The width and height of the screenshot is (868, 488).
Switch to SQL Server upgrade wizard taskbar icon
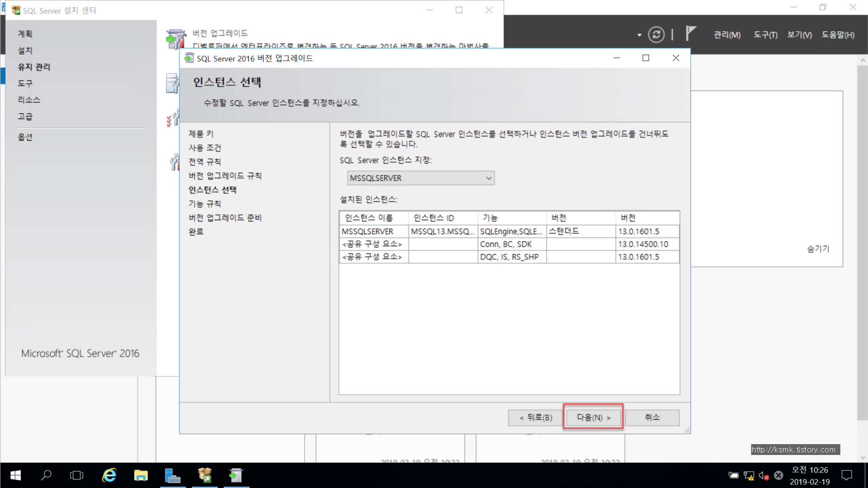(x=236, y=475)
